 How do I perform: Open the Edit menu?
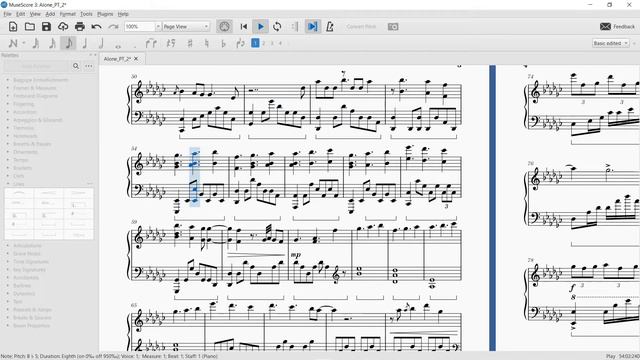click(x=20, y=14)
